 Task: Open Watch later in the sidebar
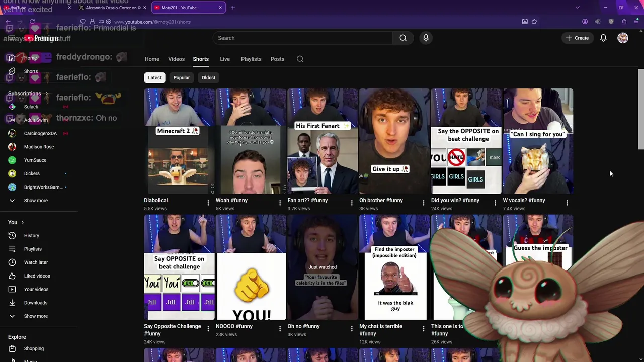click(x=36, y=262)
